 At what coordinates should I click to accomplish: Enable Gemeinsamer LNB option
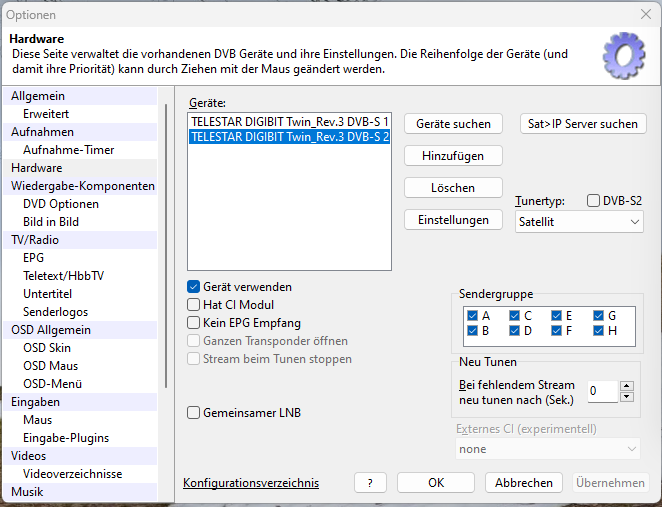[195, 413]
